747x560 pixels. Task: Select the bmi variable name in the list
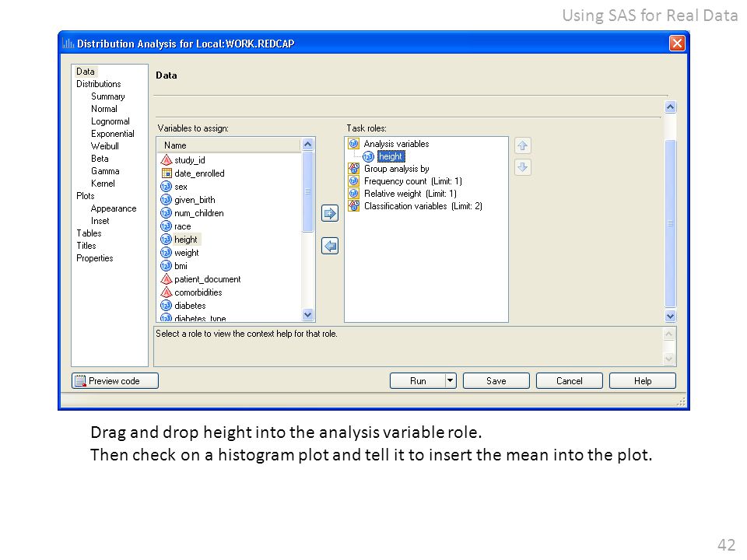[x=181, y=266]
